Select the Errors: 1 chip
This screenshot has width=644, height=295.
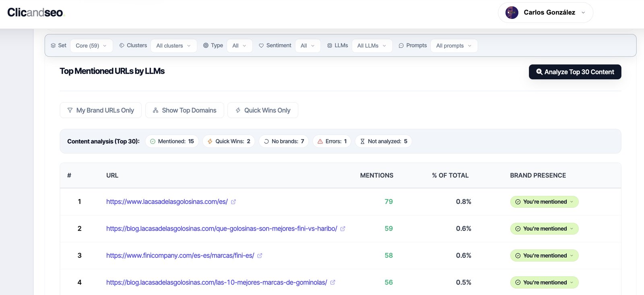(332, 141)
